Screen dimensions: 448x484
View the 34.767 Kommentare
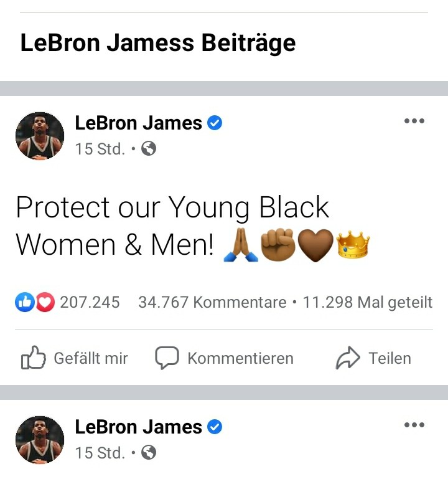coord(212,302)
